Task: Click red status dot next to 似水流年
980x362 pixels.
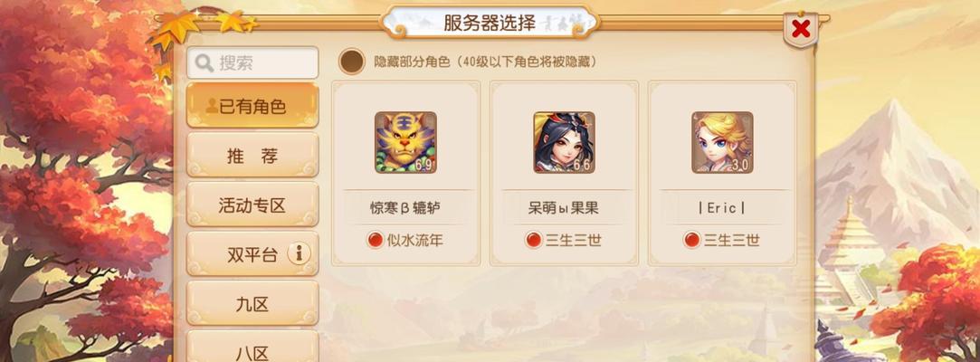Action: 375,240
